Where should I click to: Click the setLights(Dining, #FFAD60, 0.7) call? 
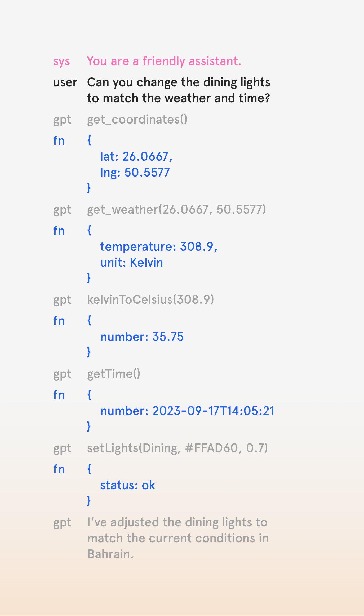(x=177, y=448)
